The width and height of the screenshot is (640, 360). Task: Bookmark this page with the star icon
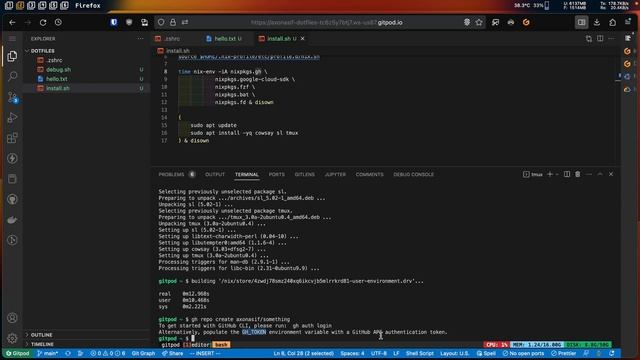[x=479, y=22]
